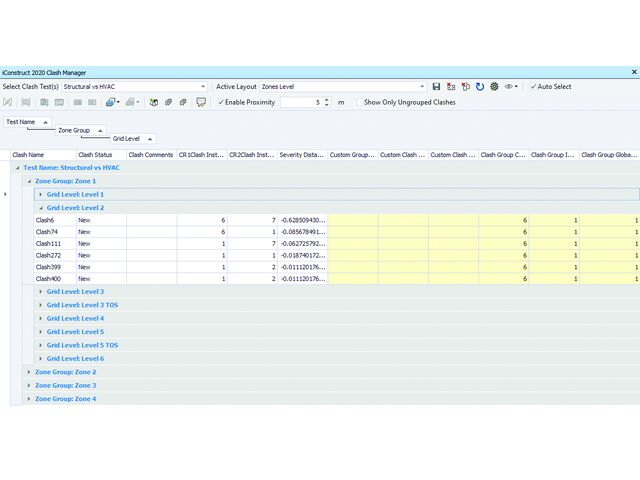Open settings via the gear icon
The width and height of the screenshot is (640, 480).
pyautogui.click(x=494, y=87)
